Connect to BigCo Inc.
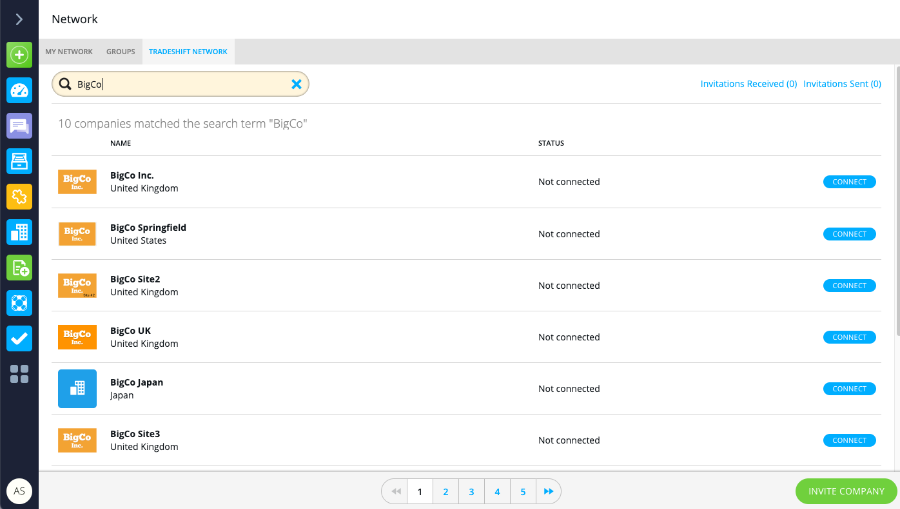This screenshot has width=900, height=509. click(x=849, y=182)
